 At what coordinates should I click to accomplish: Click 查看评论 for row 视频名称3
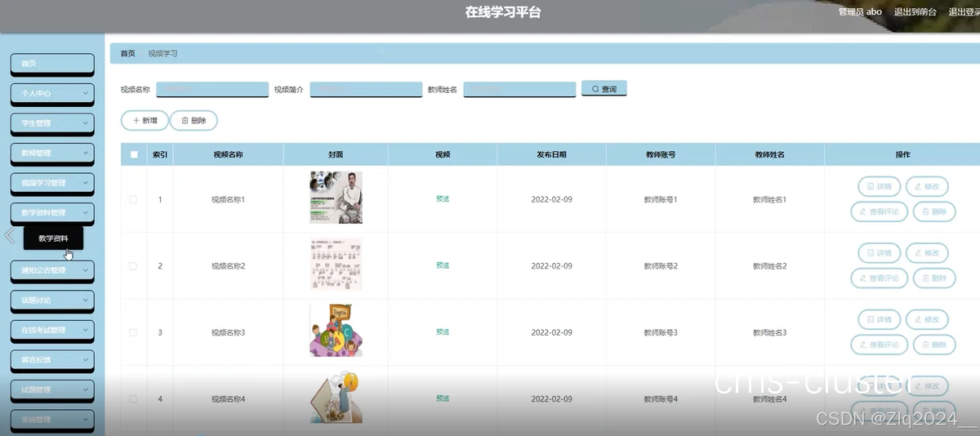pos(880,345)
